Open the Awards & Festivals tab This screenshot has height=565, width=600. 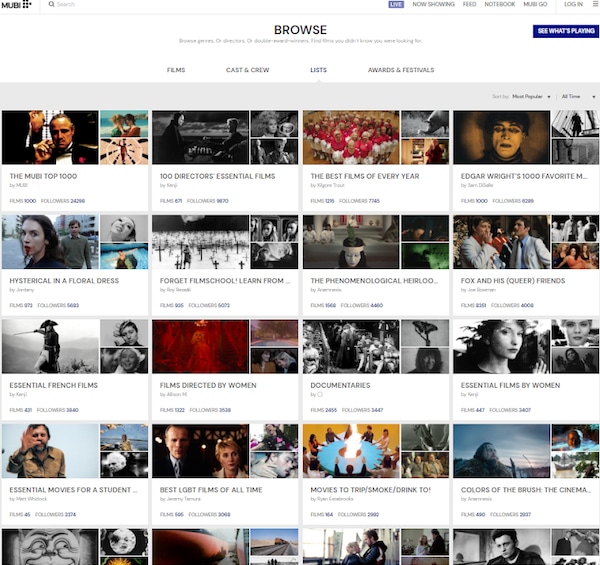pyautogui.click(x=399, y=70)
